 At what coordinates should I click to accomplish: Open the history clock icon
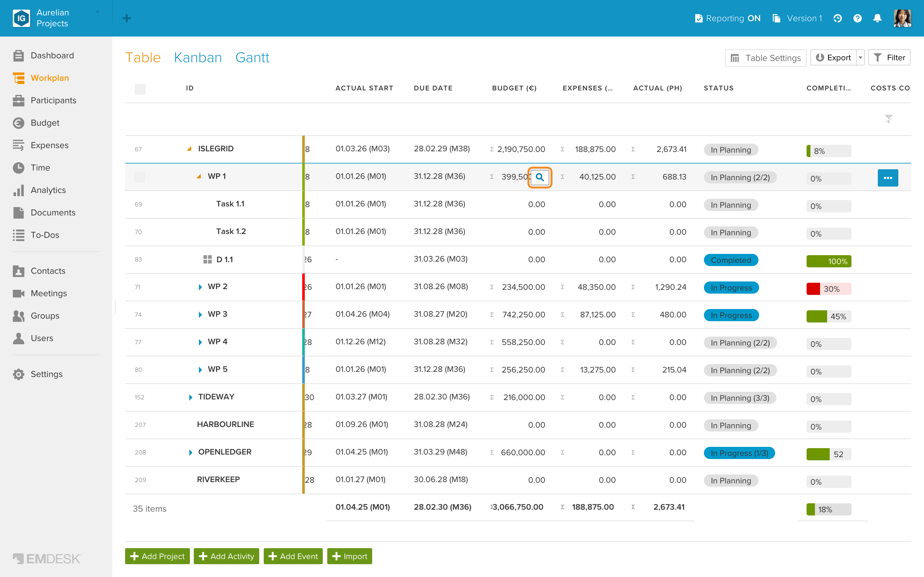[x=838, y=18]
